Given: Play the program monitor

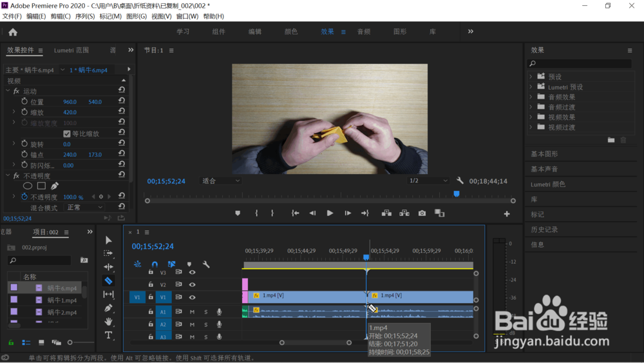Looking at the screenshot, I should (330, 213).
